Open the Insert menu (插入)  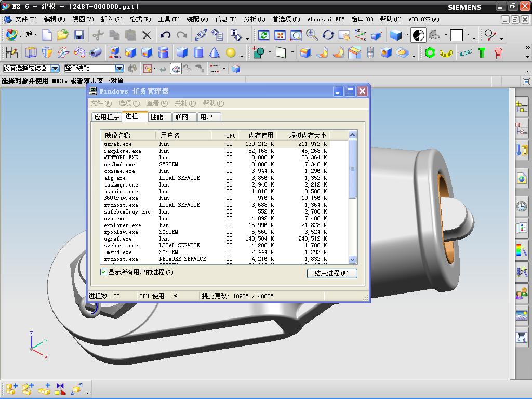(x=111, y=19)
